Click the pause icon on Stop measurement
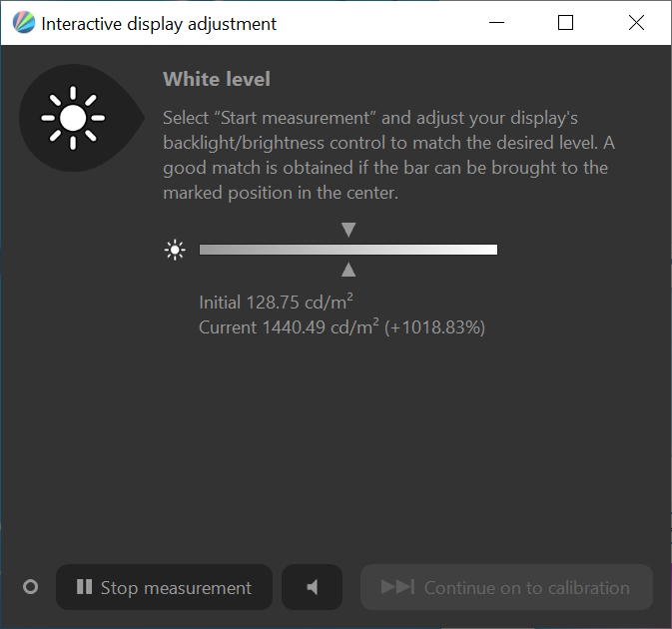This screenshot has height=629, width=672. (x=84, y=588)
